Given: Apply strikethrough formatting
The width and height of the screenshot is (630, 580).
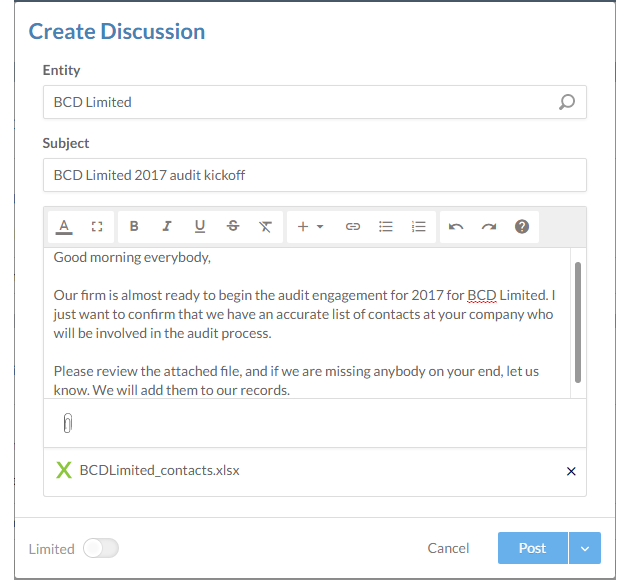Looking at the screenshot, I should pos(233,227).
